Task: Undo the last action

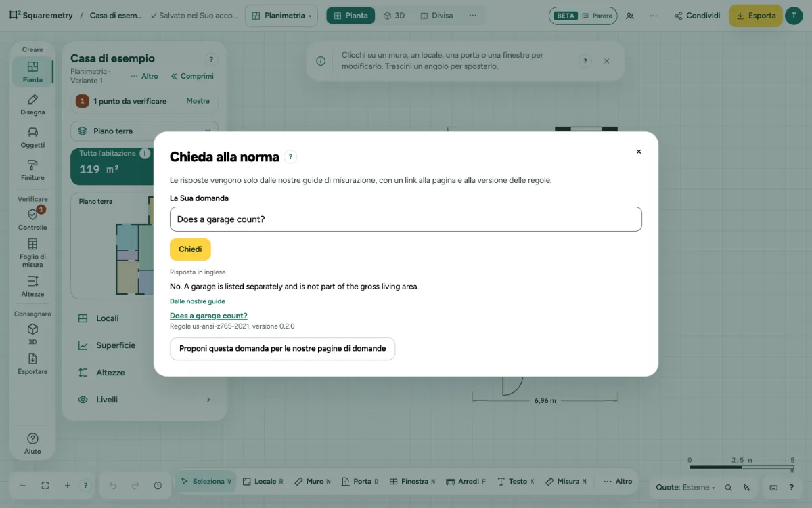Action: pyautogui.click(x=112, y=486)
